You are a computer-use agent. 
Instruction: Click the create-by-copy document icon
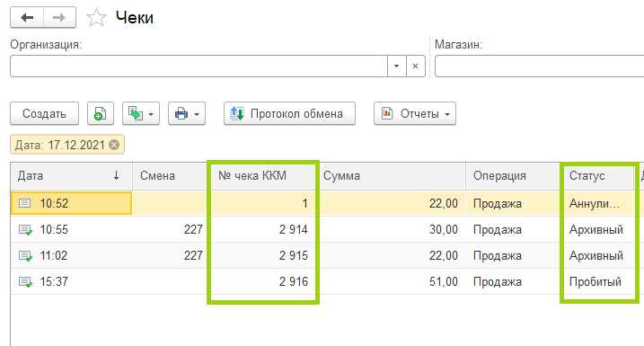pos(101,113)
